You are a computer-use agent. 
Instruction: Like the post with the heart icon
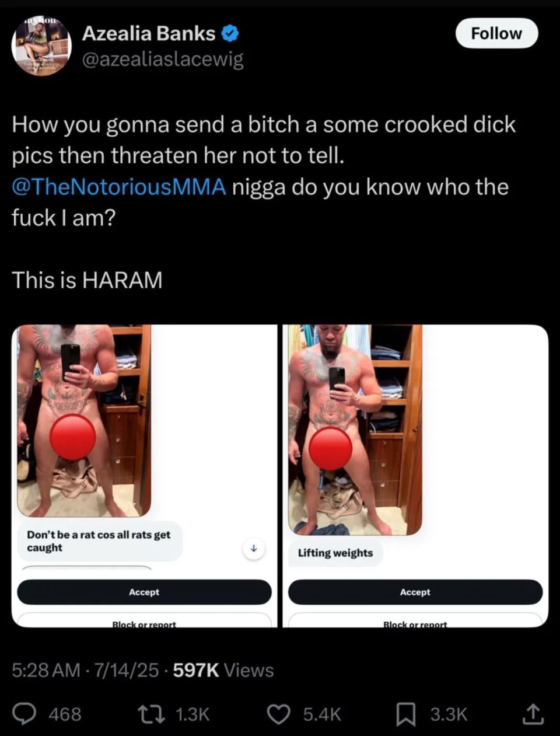click(x=278, y=714)
